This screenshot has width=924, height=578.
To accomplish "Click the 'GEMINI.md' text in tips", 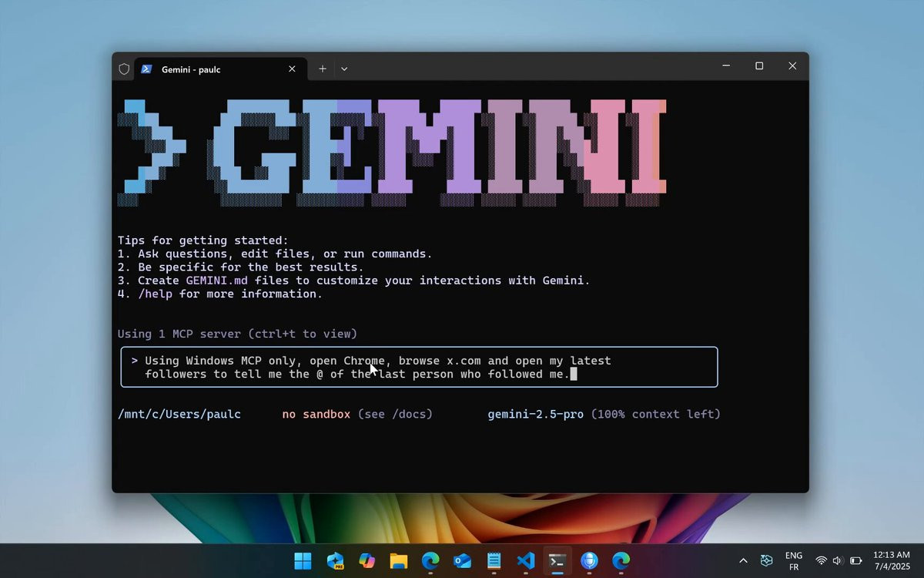I will point(217,281).
